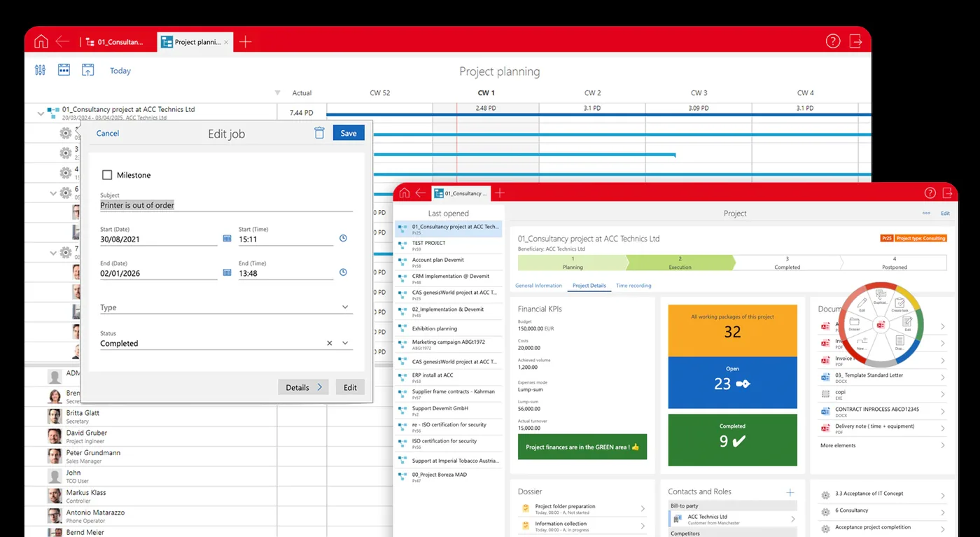Open TEST PROJECT in Last opened list
980x537 pixels.
448,245
